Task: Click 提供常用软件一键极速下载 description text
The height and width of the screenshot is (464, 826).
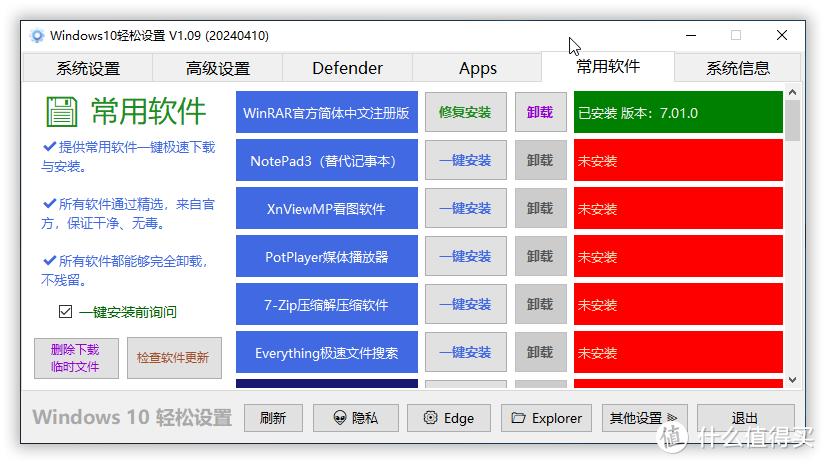Action: (129, 156)
